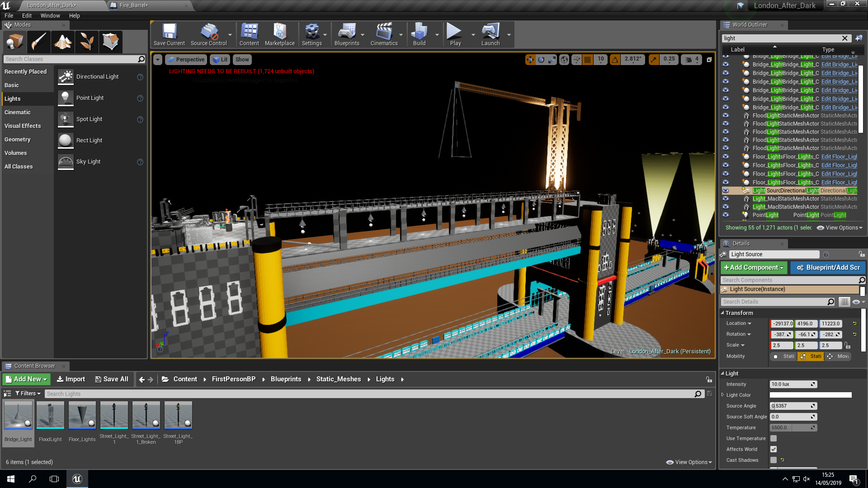Image resolution: width=868 pixels, height=488 pixels.
Task: Hide the PointLight actor via eye icon
Action: pyautogui.click(x=726, y=215)
